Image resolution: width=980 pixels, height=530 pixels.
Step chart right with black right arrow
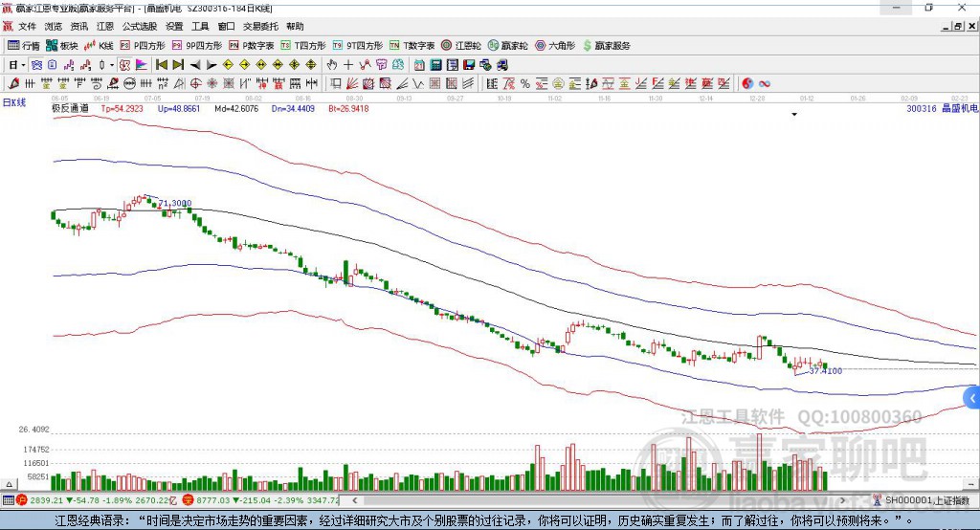point(212,65)
